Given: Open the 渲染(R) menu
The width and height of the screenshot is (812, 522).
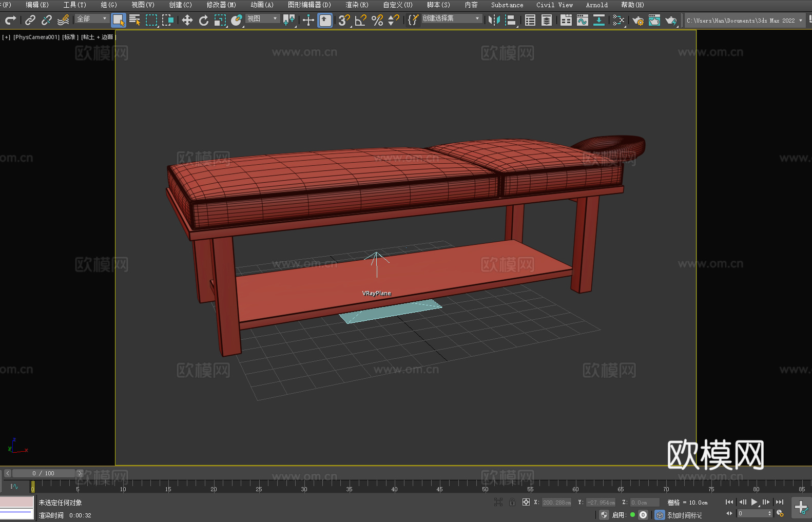Looking at the screenshot, I should click(x=357, y=5).
